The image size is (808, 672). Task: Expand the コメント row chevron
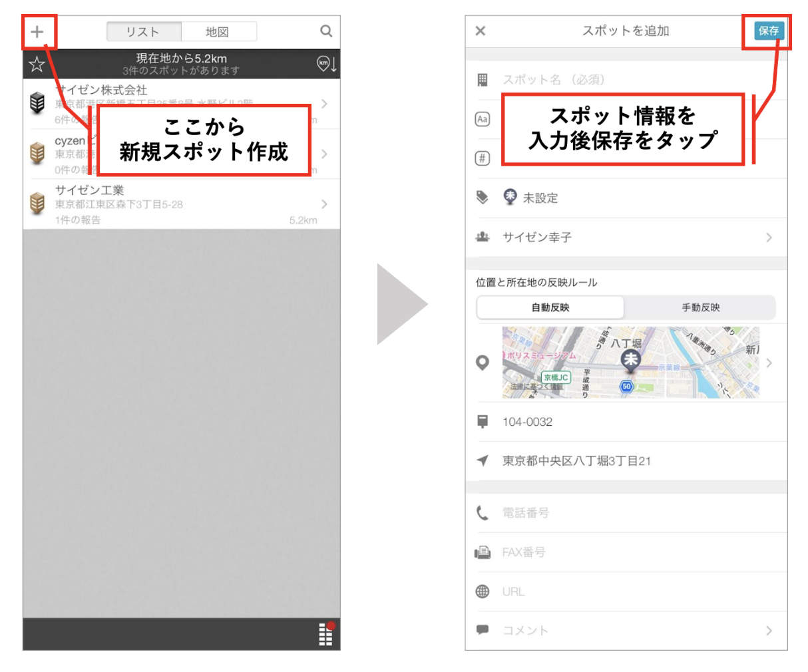click(x=769, y=631)
